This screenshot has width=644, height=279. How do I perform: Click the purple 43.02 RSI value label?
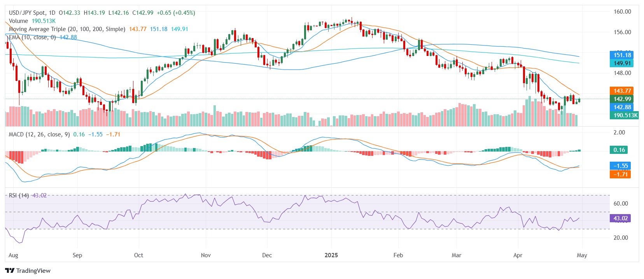pos(620,218)
